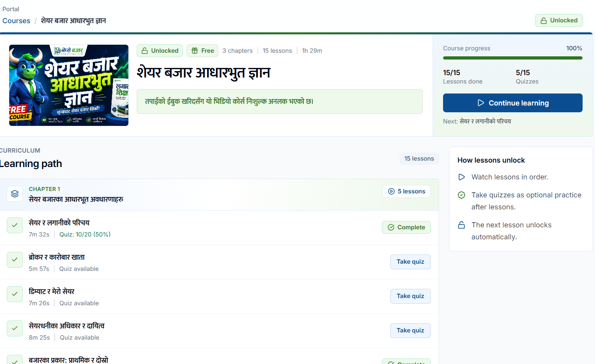Click the 5/15 Quizzes stat
This screenshot has height=364, width=595.
tap(527, 77)
